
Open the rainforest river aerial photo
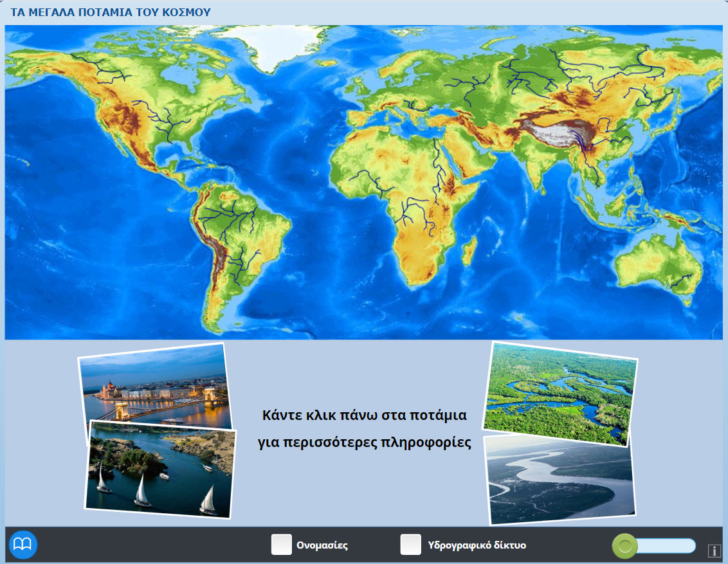(x=560, y=395)
